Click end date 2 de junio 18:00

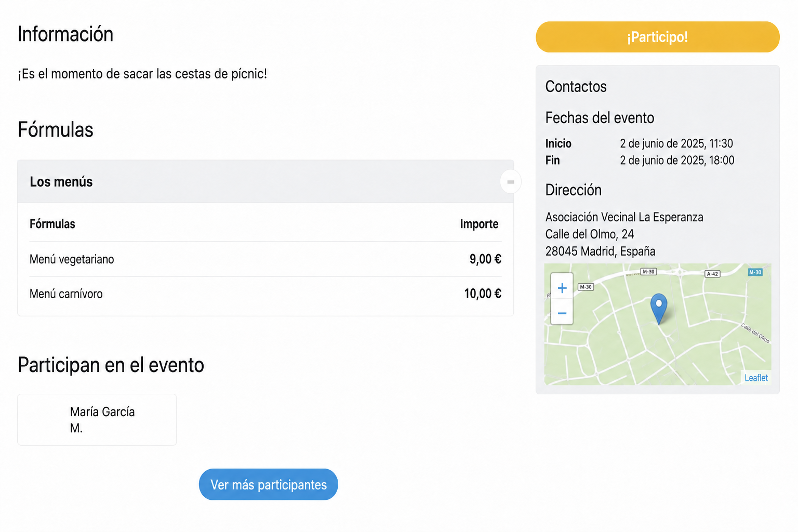pos(677,160)
